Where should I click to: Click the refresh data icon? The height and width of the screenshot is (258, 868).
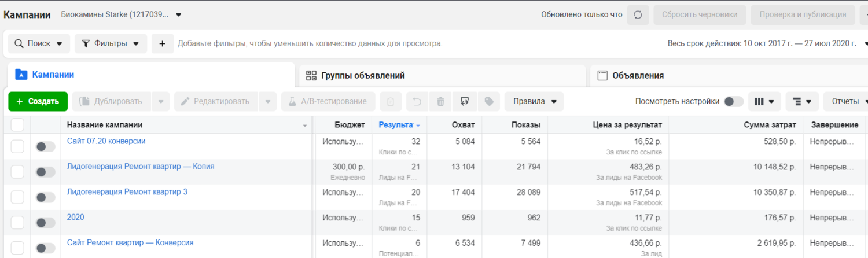click(638, 15)
